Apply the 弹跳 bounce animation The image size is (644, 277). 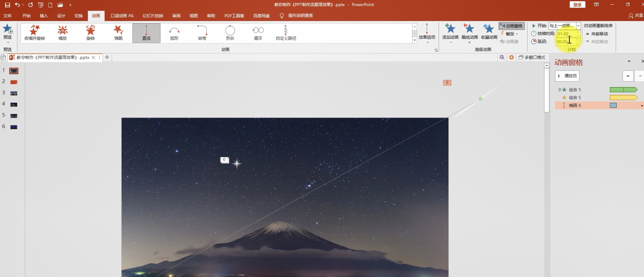(x=118, y=33)
